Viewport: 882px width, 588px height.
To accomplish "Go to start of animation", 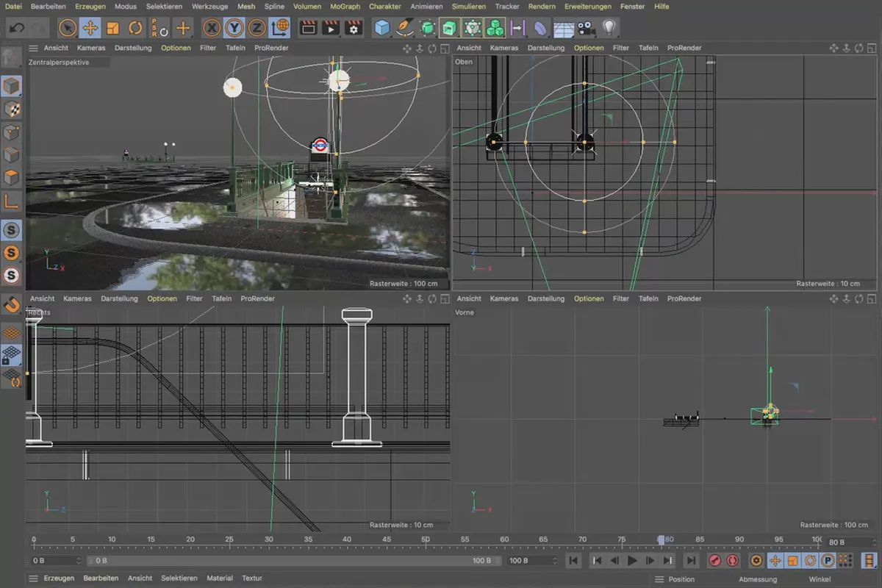I will (x=574, y=561).
